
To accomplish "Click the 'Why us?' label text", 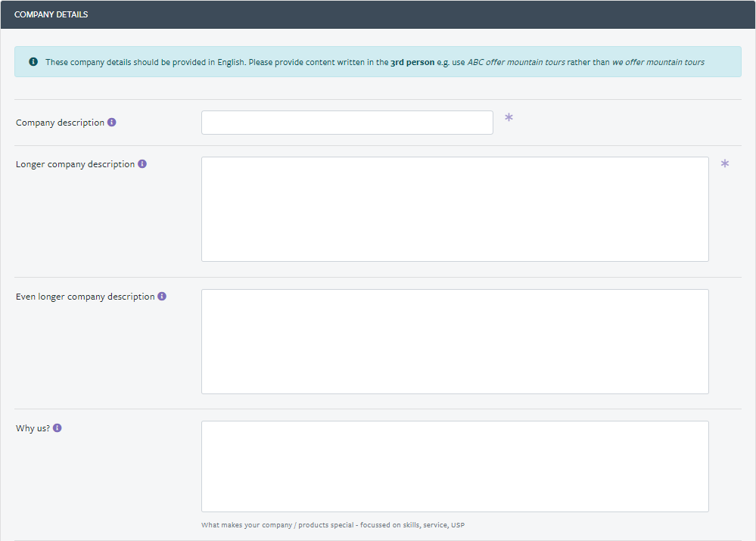I will point(33,429).
